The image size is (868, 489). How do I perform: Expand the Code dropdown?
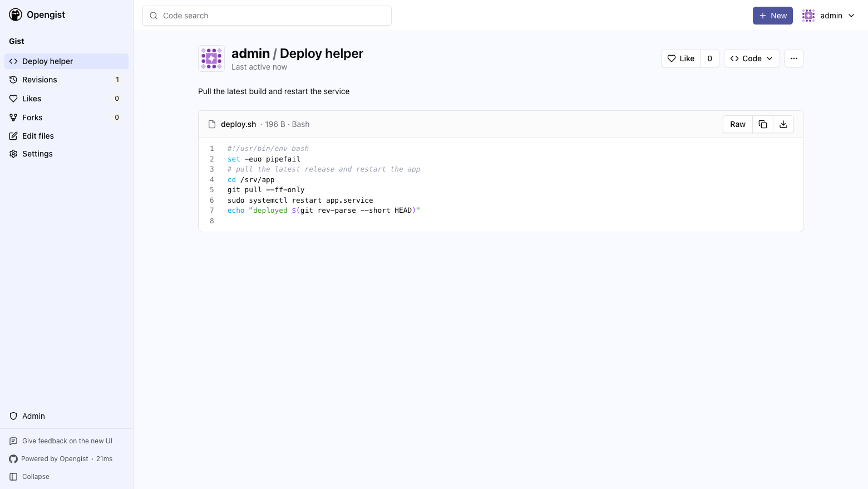coord(752,58)
